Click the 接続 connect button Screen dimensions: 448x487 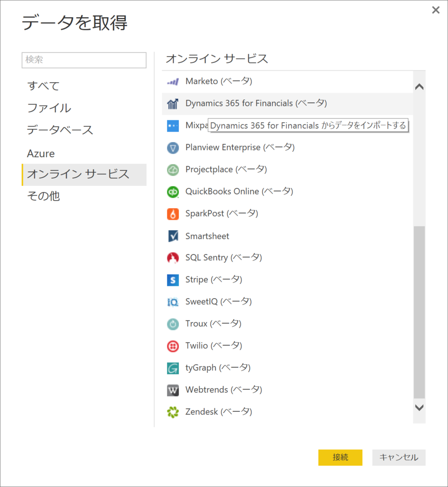coord(340,457)
